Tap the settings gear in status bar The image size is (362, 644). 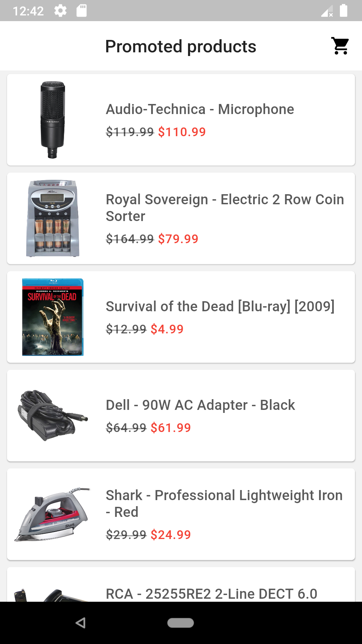61,11
